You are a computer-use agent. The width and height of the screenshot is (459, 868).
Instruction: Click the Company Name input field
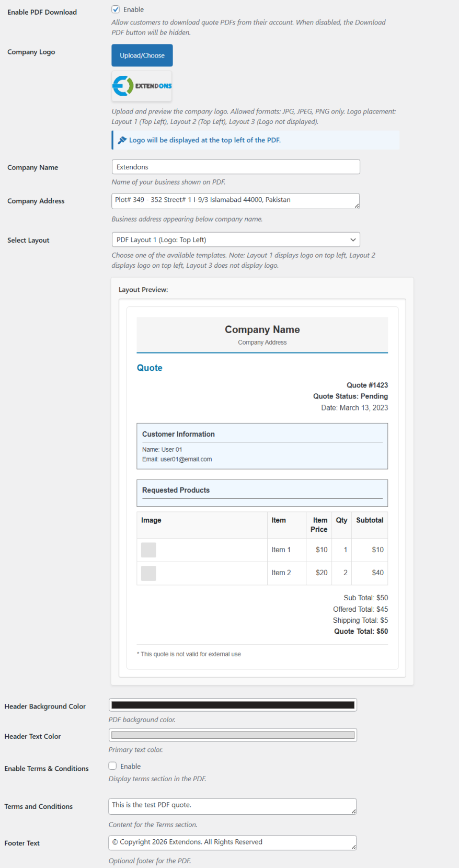[x=236, y=167]
